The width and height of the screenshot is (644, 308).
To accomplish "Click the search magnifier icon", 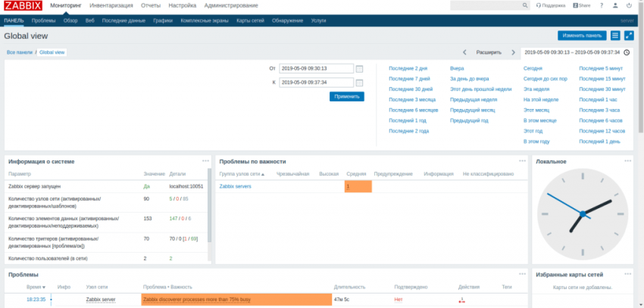I will (x=525, y=6).
